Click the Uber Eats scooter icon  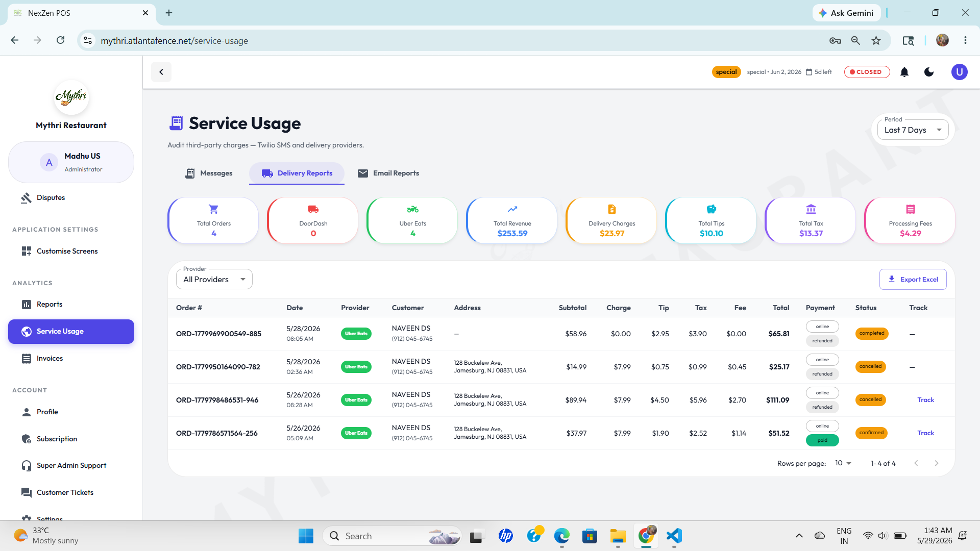pos(412,209)
